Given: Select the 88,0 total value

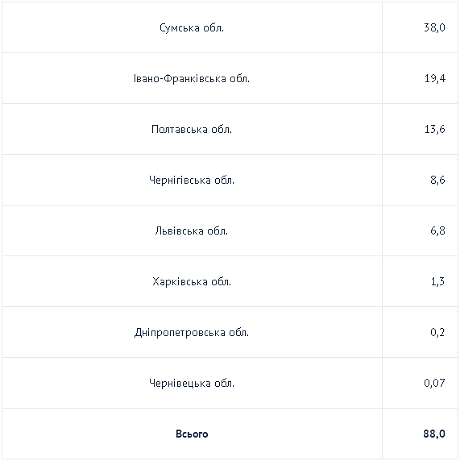Looking at the screenshot, I should pos(434,434).
